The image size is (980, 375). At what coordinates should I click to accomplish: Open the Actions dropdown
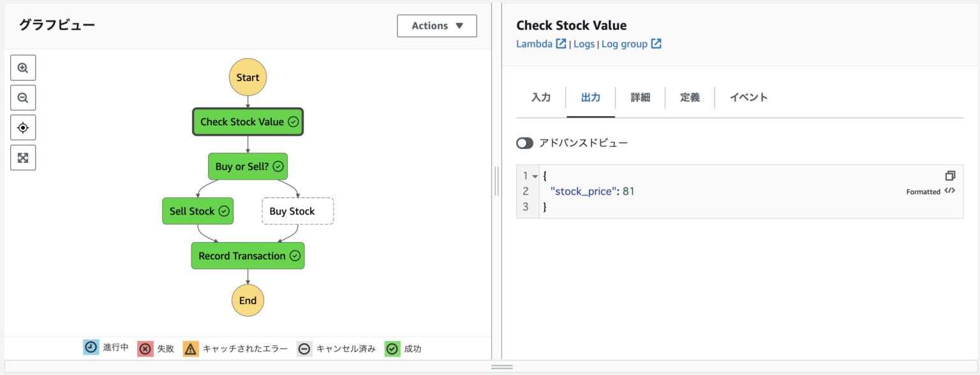point(436,26)
